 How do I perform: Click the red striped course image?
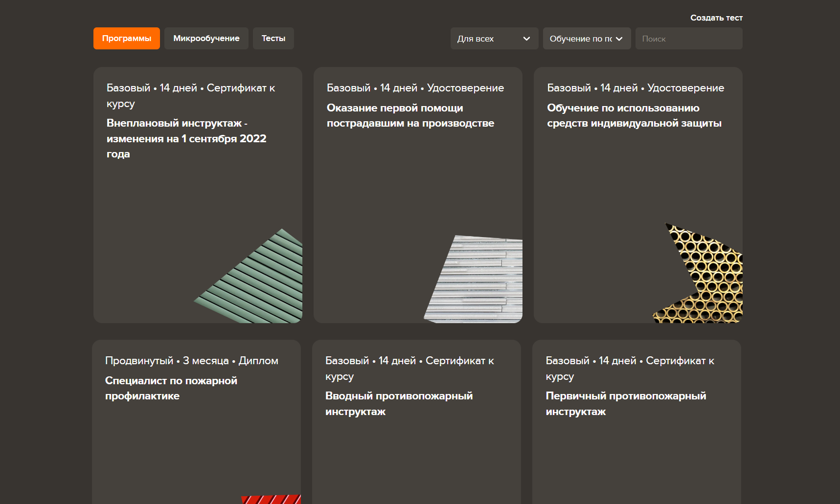point(272,499)
